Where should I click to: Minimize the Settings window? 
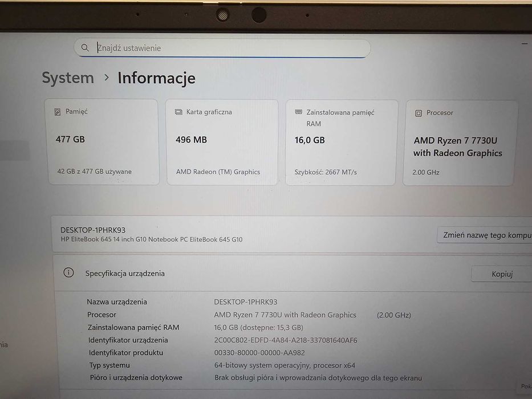[x=525, y=44]
